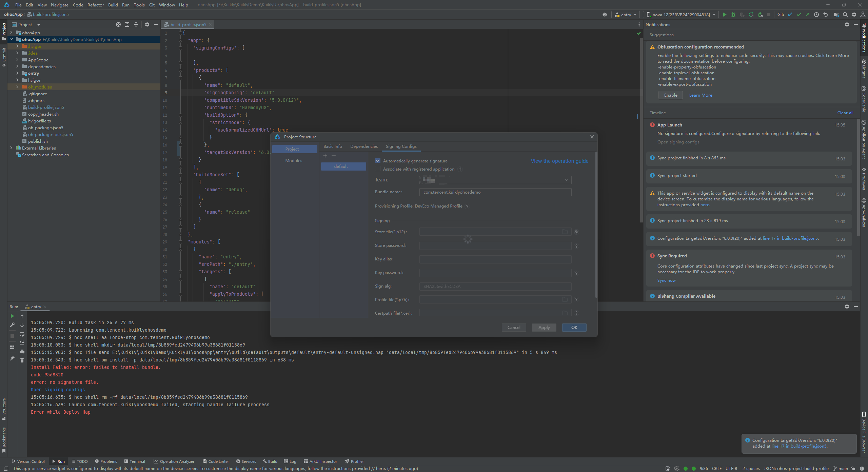The image size is (868, 472).
Task: Click the OK button in Project Structure
Action: (x=574, y=327)
